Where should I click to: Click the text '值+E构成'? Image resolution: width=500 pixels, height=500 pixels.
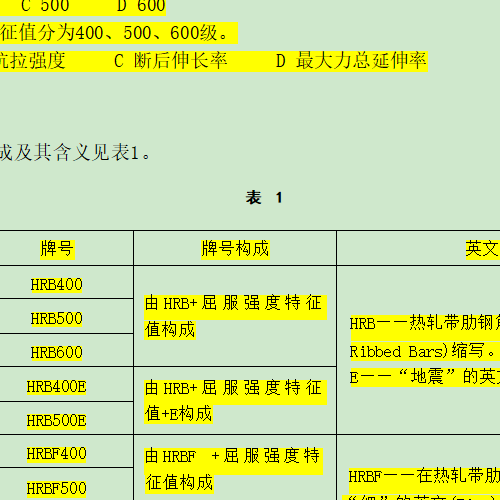(178, 414)
